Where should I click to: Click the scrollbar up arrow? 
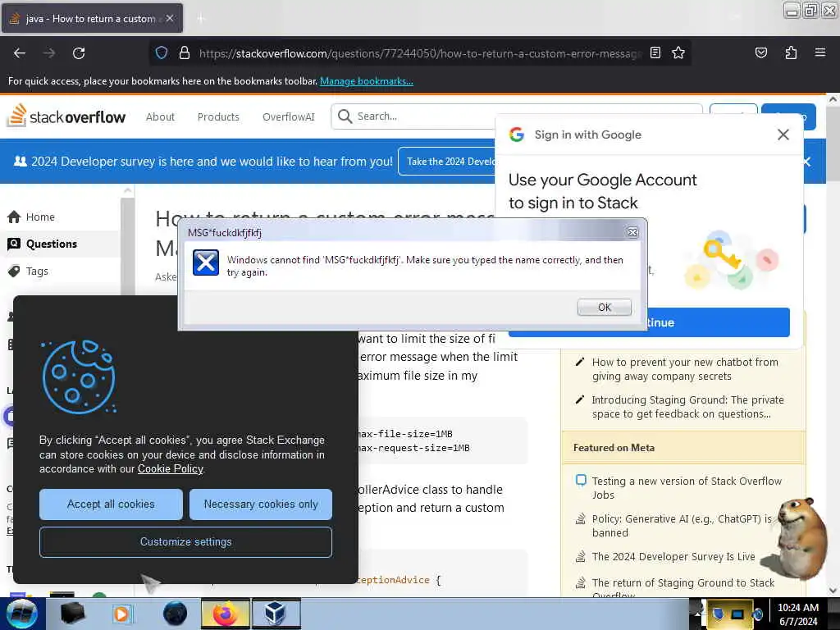[x=833, y=99]
